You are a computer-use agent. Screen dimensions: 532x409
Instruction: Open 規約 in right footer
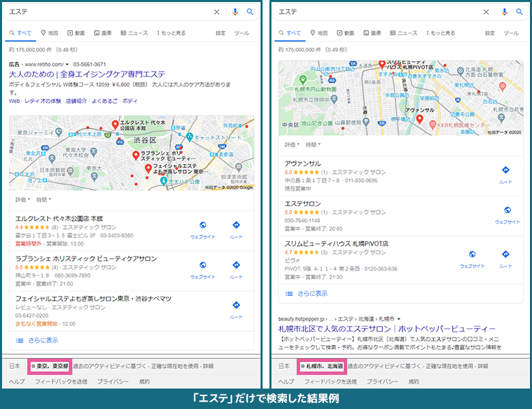click(413, 382)
